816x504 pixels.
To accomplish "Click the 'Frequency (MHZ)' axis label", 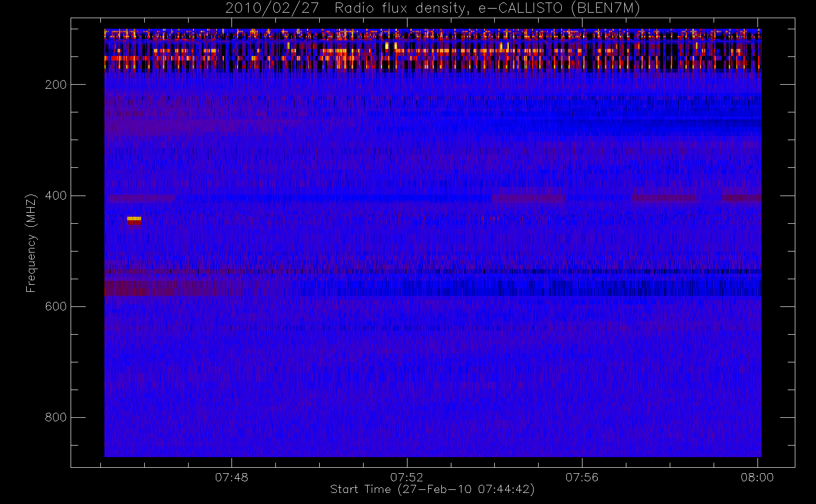I will point(31,243).
